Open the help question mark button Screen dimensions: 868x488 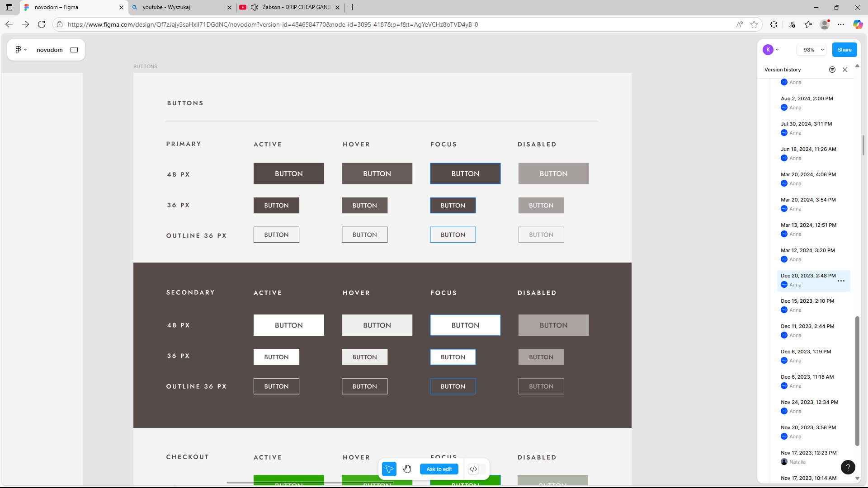point(848,467)
